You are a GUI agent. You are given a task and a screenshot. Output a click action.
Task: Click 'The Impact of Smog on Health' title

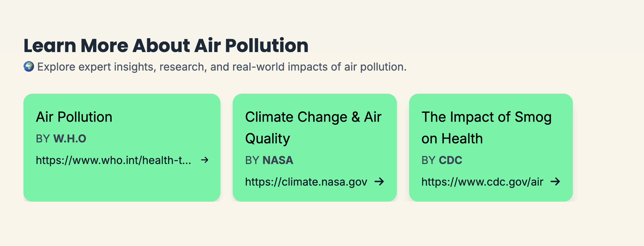[x=487, y=128]
